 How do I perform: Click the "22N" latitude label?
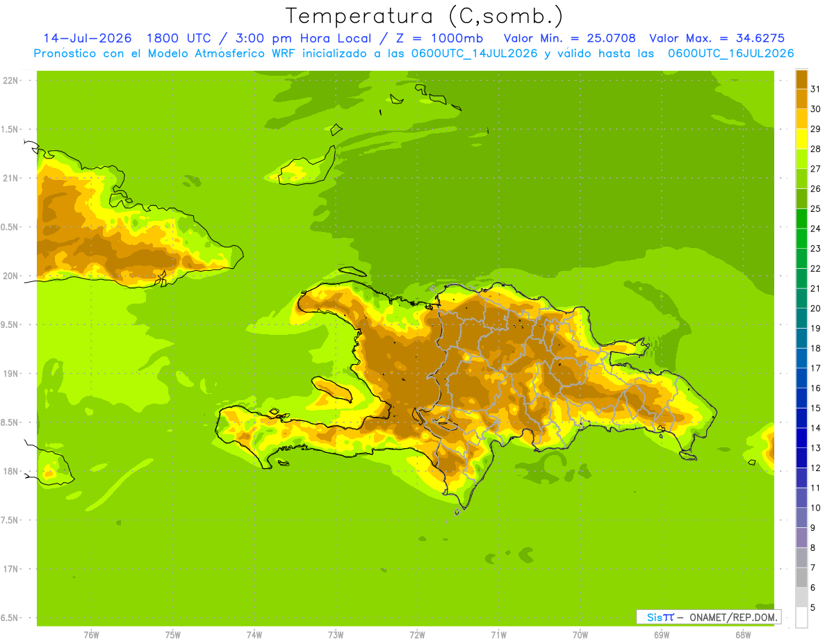point(10,81)
